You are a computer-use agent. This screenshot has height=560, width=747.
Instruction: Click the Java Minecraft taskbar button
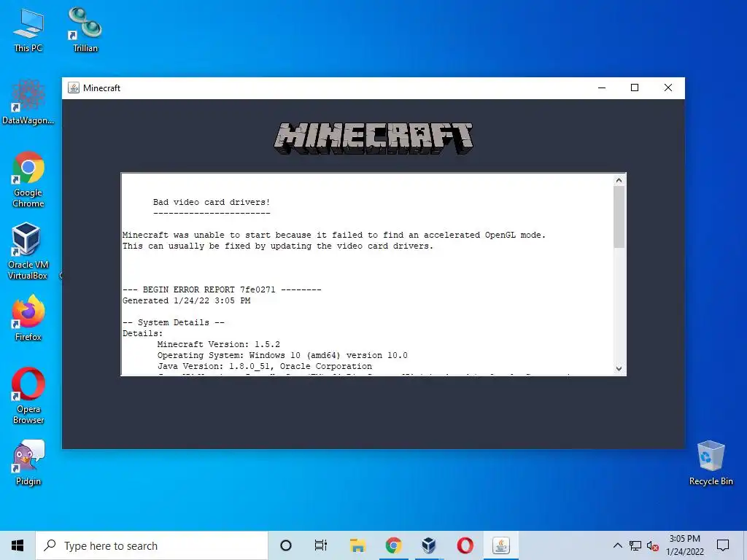point(500,545)
